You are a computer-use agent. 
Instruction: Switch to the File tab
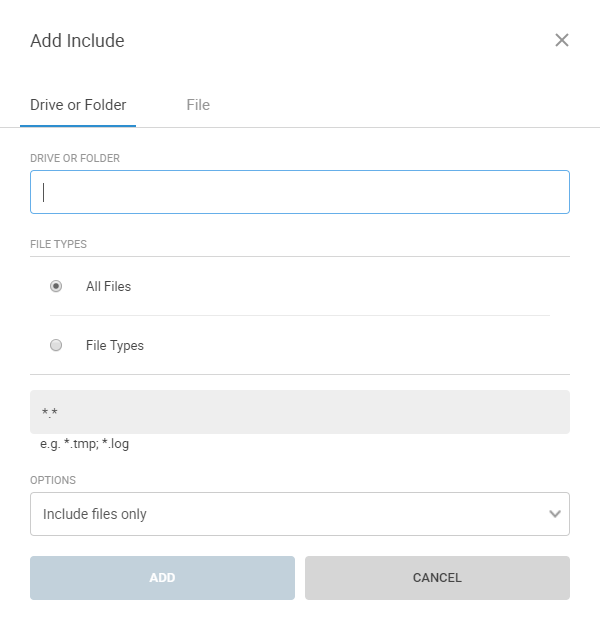tap(198, 104)
